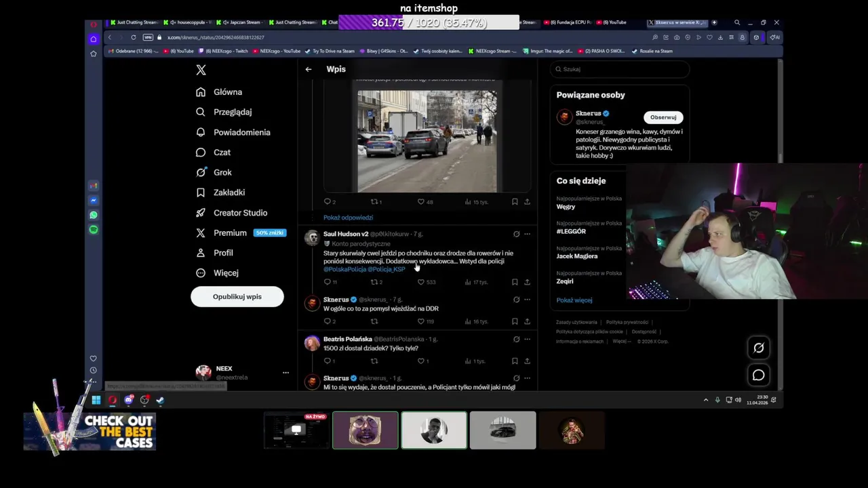
Task: Share Saul Hudson v2 post
Action: (527, 282)
